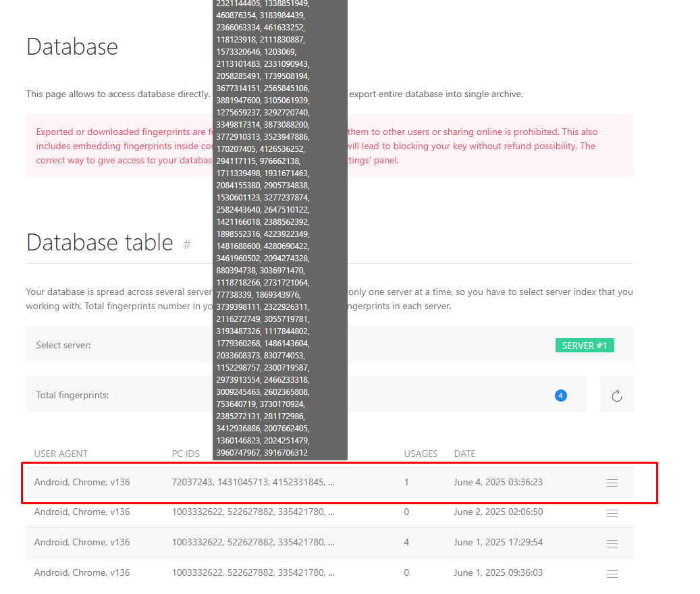Open menu for June 1 17:29:54 row
Screen dimensions: 700x594
612,543
